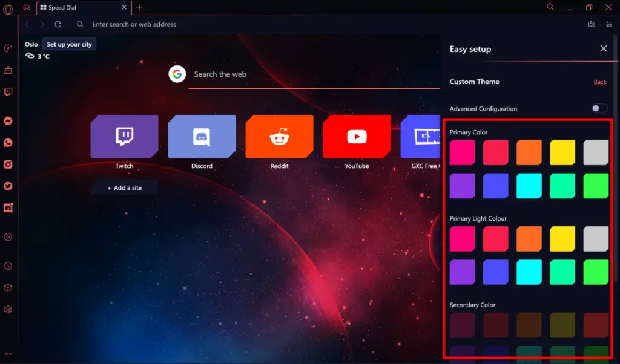Screen dimensions: 620x364
Task: Click the Oslo city name
Action: (x=31, y=44)
